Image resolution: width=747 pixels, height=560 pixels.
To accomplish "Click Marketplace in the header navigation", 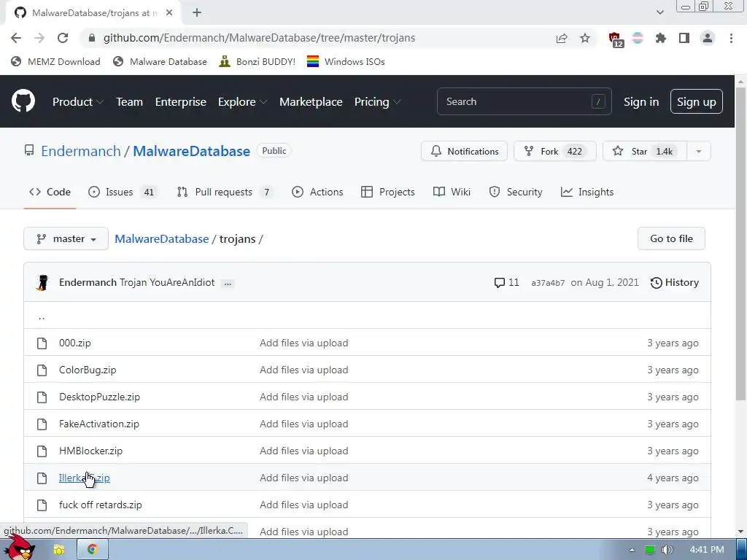I will point(311,102).
